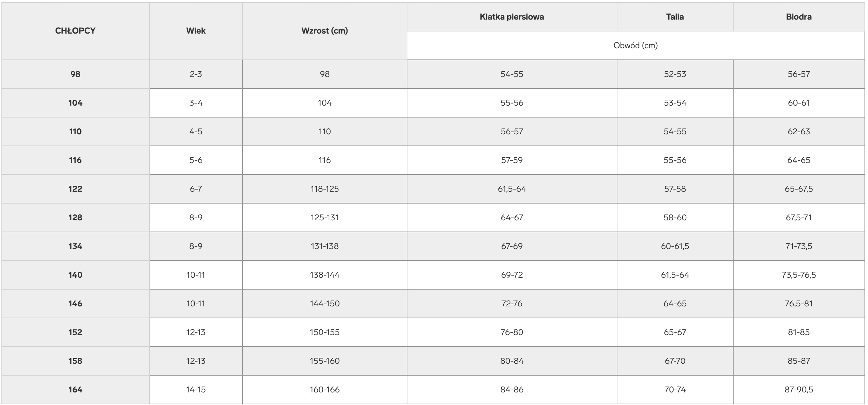The image size is (868, 405).
Task: Select waist value 67-70
Action: (675, 361)
